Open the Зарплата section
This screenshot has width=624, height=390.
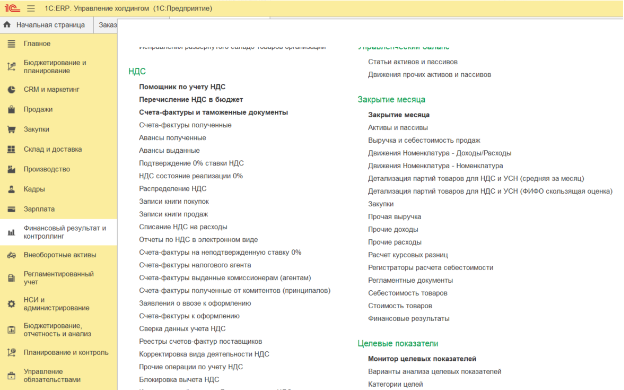(x=39, y=209)
